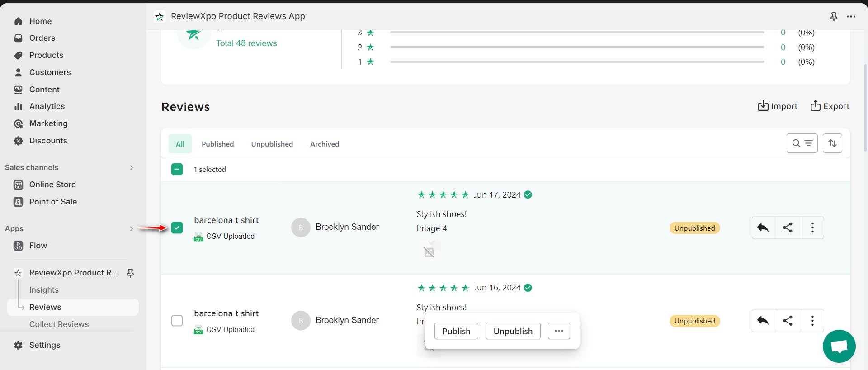Open more actions for Jun 17 review
This screenshot has width=868, height=370.
(812, 228)
